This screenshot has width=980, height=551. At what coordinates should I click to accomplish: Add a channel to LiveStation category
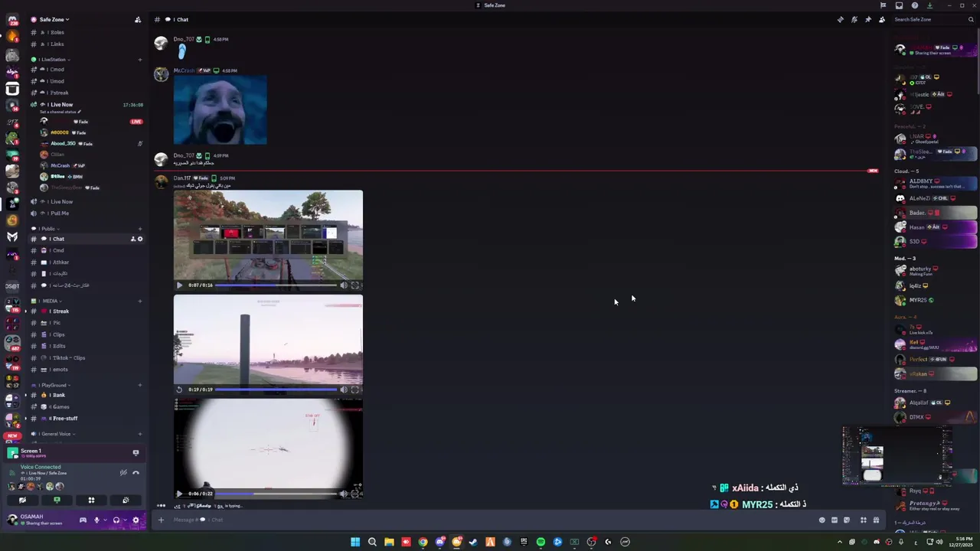tap(139, 60)
